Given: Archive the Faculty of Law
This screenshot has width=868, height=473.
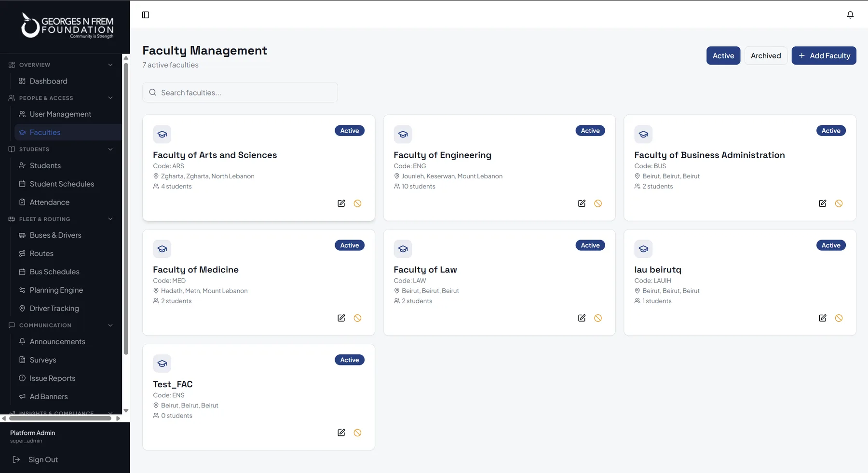Looking at the screenshot, I should coord(598,318).
